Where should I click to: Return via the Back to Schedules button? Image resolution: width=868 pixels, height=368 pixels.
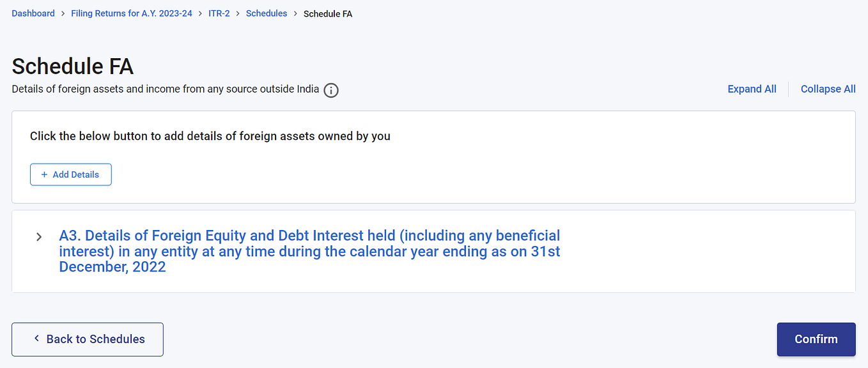click(x=88, y=339)
